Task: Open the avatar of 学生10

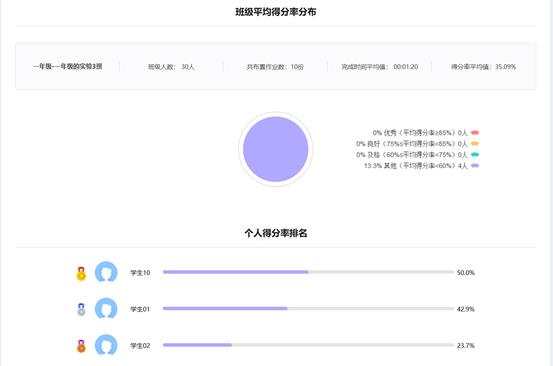Action: pos(106,272)
